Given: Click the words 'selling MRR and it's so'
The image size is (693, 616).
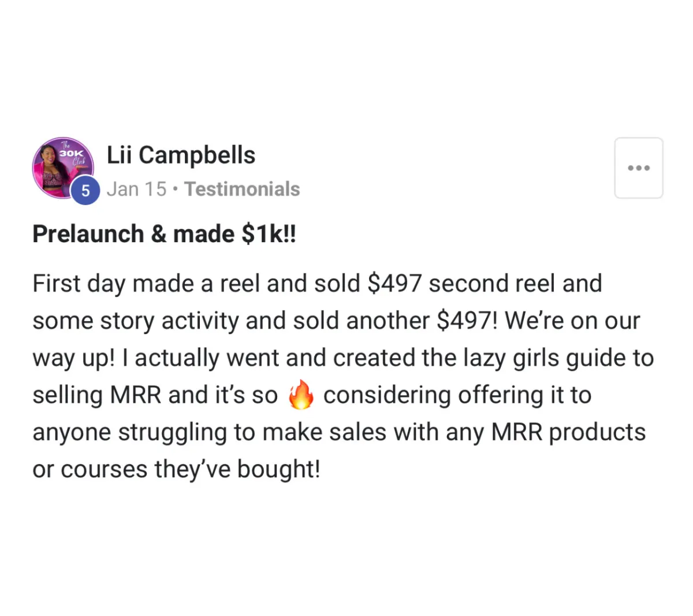Looking at the screenshot, I should pos(155,395).
